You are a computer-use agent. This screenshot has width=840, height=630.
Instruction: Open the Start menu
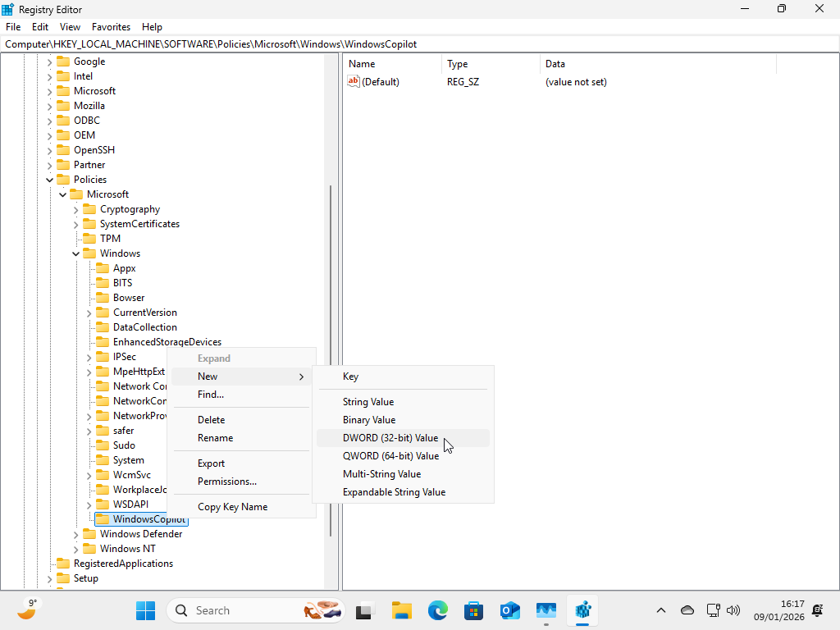(145, 610)
